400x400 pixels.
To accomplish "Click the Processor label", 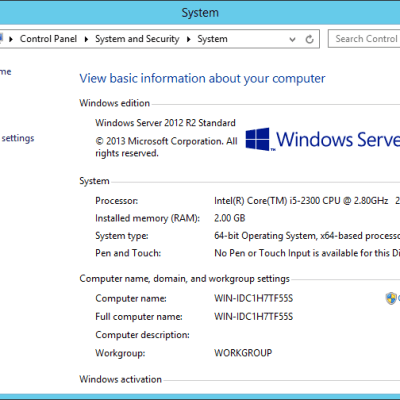I will (x=116, y=201).
